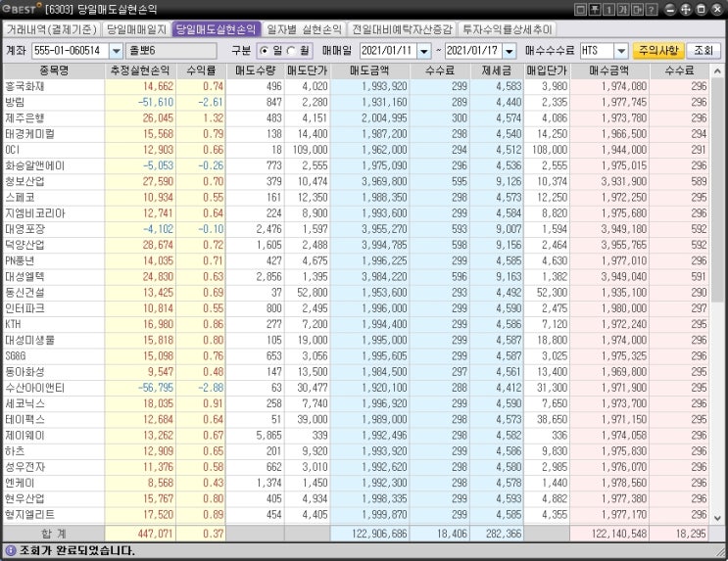Select the 대영포장 stock row name
The height and width of the screenshot is (561, 728).
(25, 229)
